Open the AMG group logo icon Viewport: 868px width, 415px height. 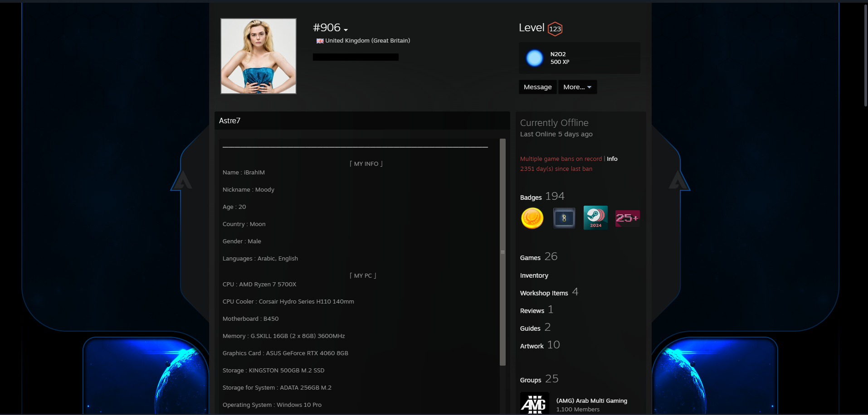coord(535,403)
